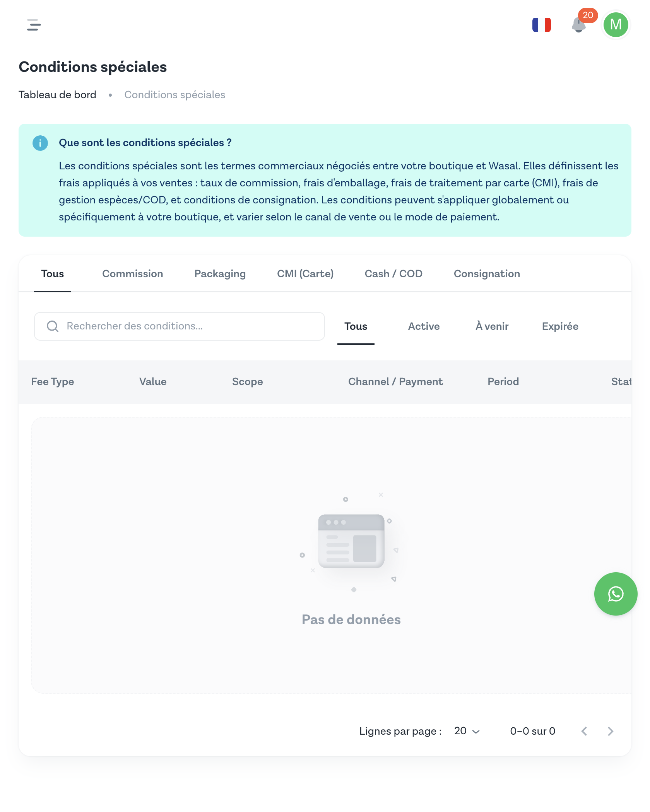Open the notifications bell
650x812 pixels.
[x=578, y=26]
